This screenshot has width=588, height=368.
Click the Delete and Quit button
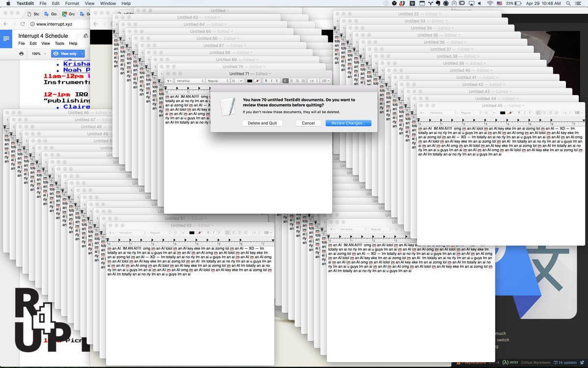coord(262,123)
